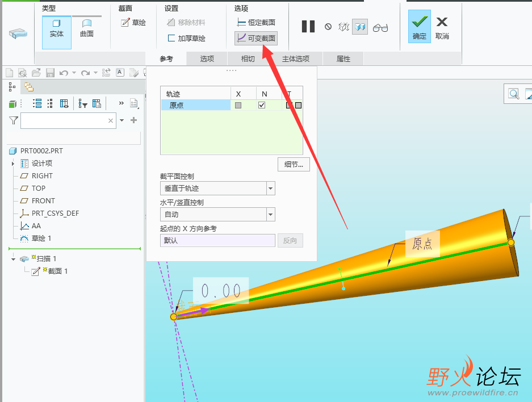Switch to the model tree tab icon
The height and width of the screenshot is (402, 532).
click(12, 87)
